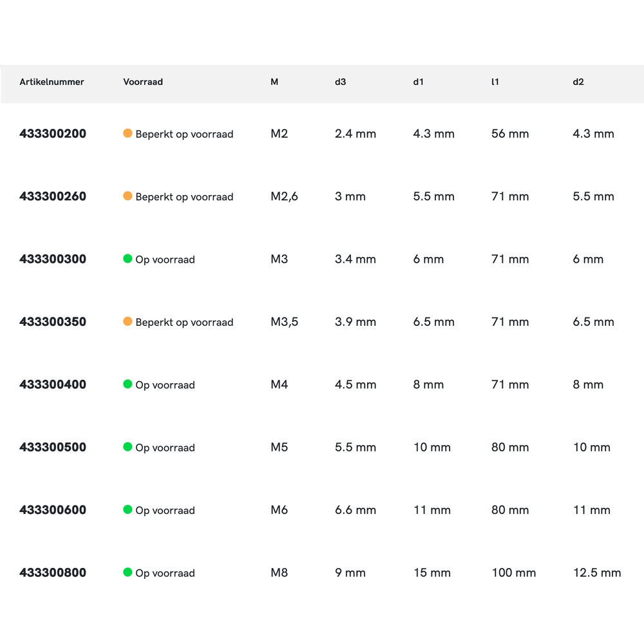644x644 pixels.
Task: Click the Artikelnummer column header
Action: coord(52,82)
